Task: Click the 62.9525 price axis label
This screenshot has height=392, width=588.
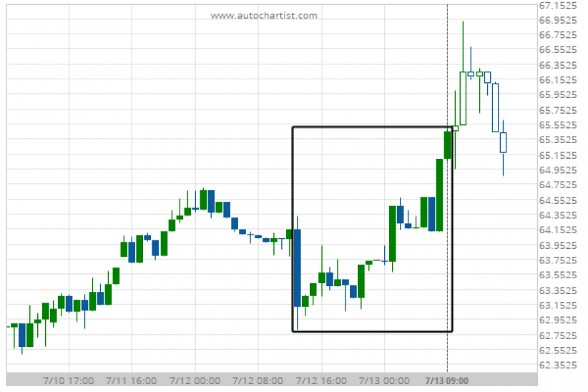Action: (x=558, y=320)
